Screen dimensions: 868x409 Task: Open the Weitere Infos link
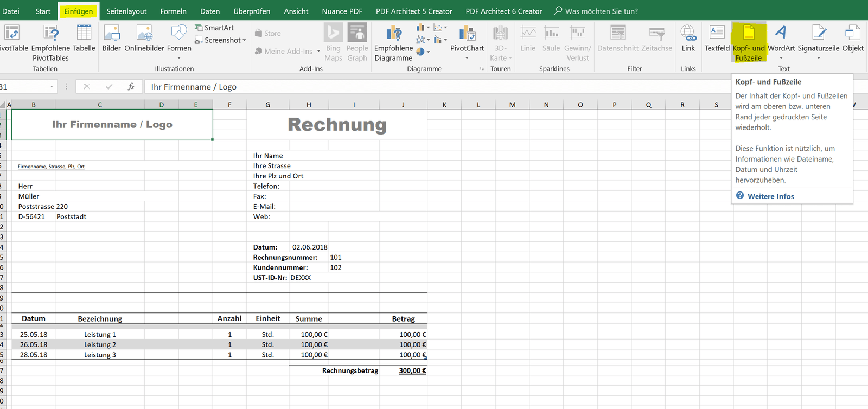coord(770,196)
